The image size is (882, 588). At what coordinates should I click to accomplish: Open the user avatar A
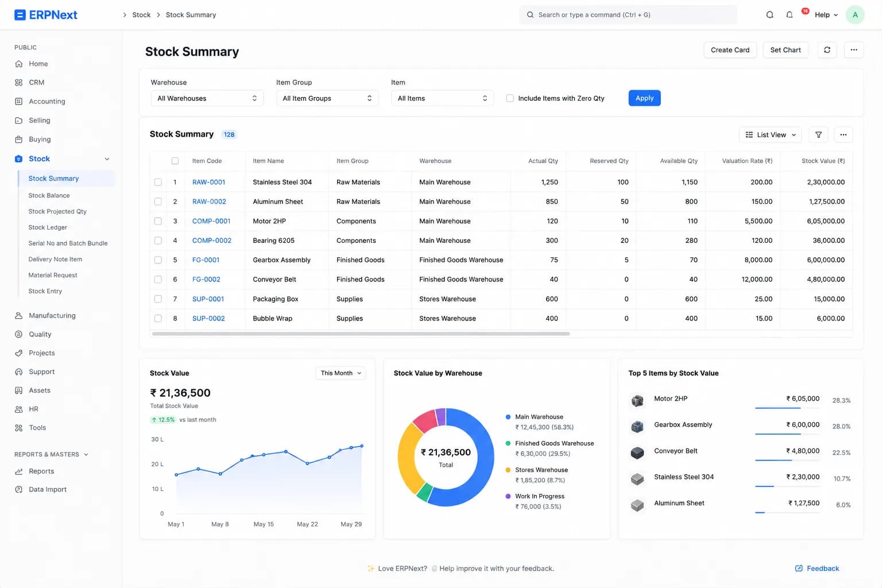point(855,15)
